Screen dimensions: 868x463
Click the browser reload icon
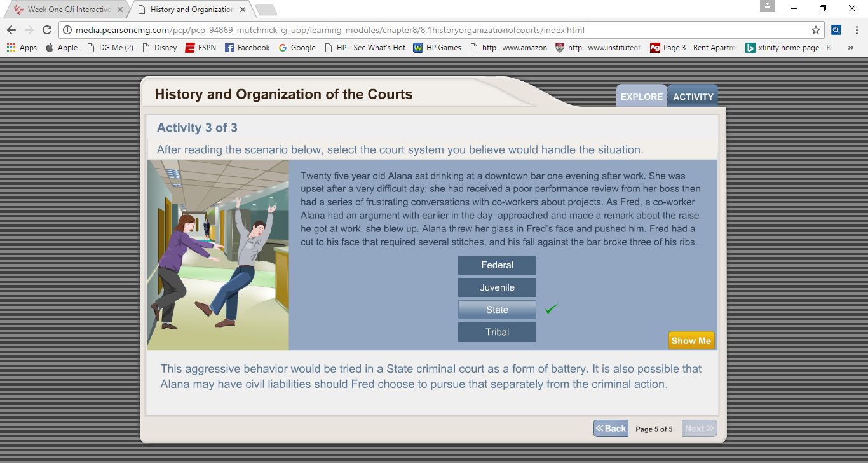[46, 30]
